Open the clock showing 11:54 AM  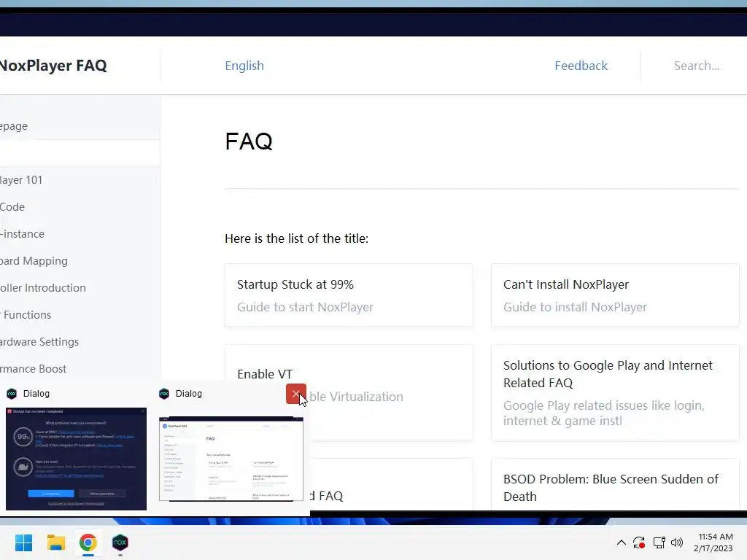[713, 542]
